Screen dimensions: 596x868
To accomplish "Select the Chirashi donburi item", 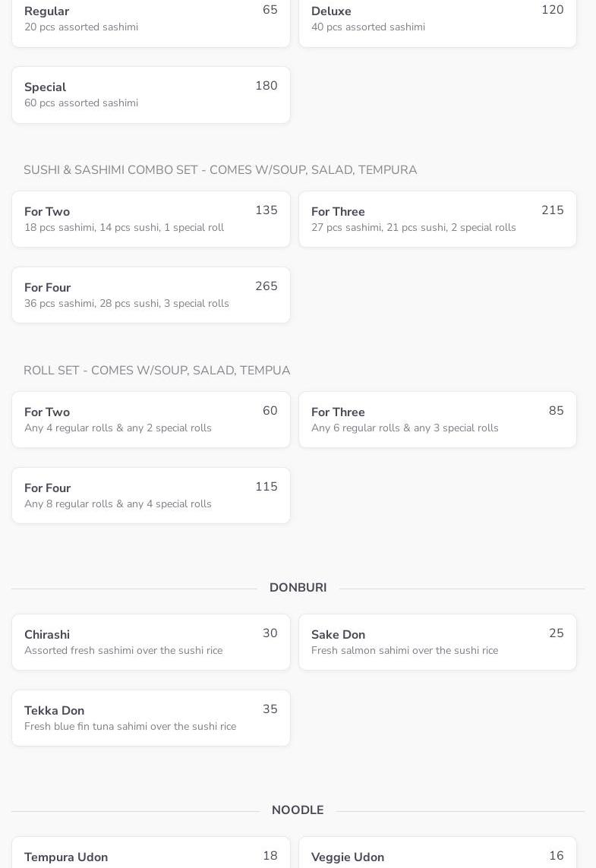I will tap(150, 642).
